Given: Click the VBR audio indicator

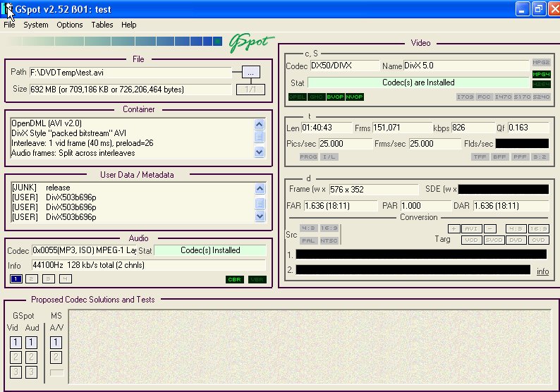Looking at the screenshot, I should [257, 279].
